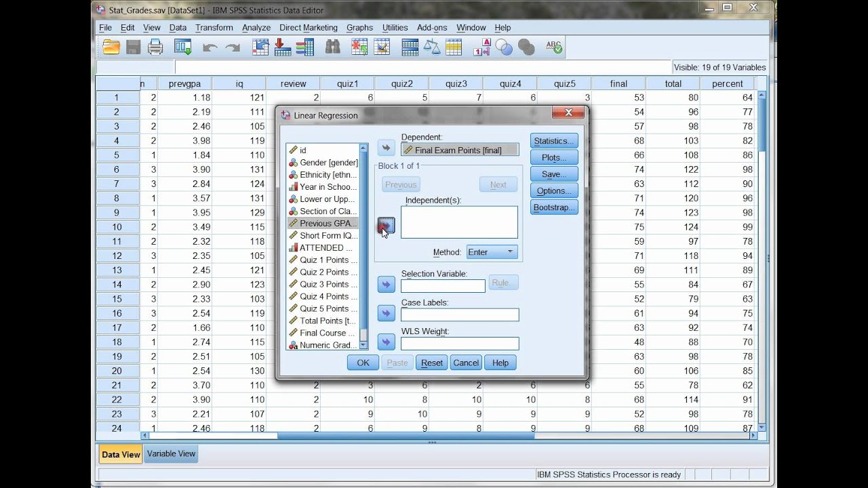Click the Dependent field showing Final Exam Points
The width and height of the screenshot is (868, 488).
(460, 150)
